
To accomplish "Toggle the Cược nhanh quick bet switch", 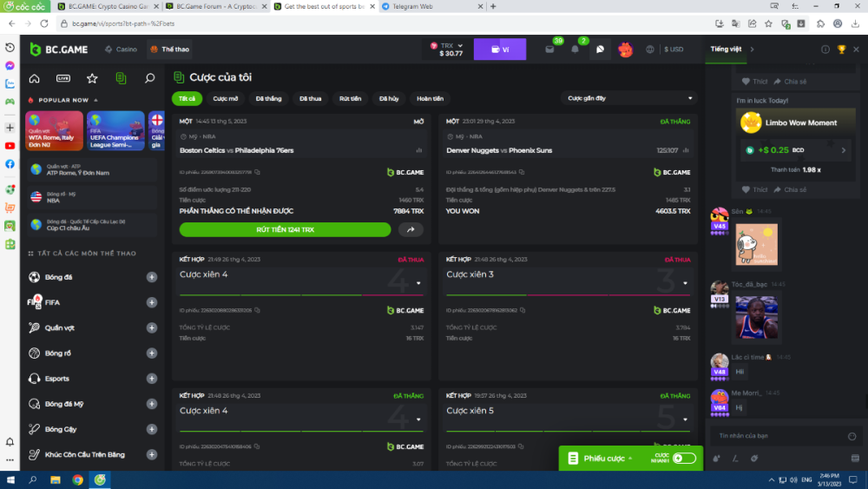I will point(684,458).
